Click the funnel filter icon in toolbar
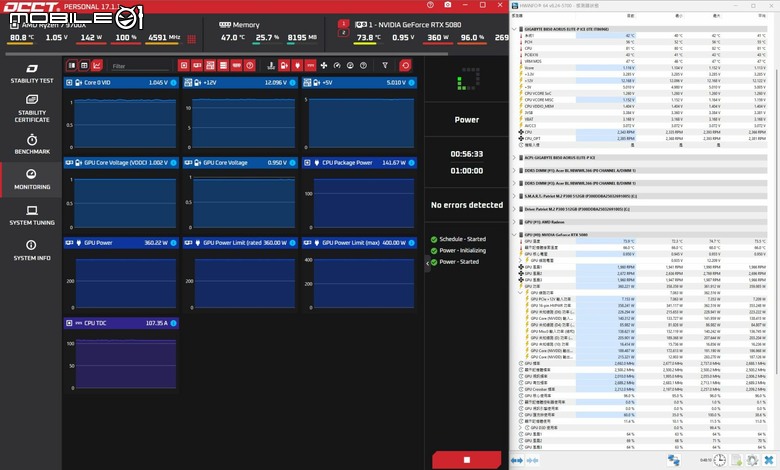Viewport: 780px width, 470px height. (x=385, y=65)
